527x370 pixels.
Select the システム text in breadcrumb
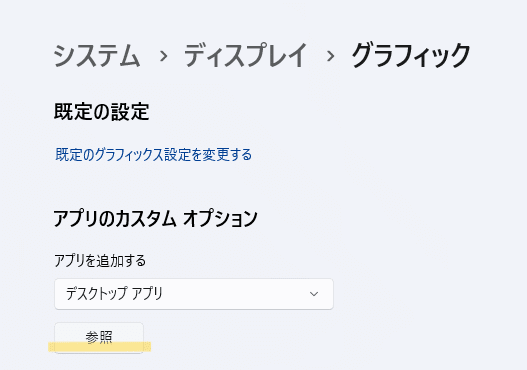point(96,56)
